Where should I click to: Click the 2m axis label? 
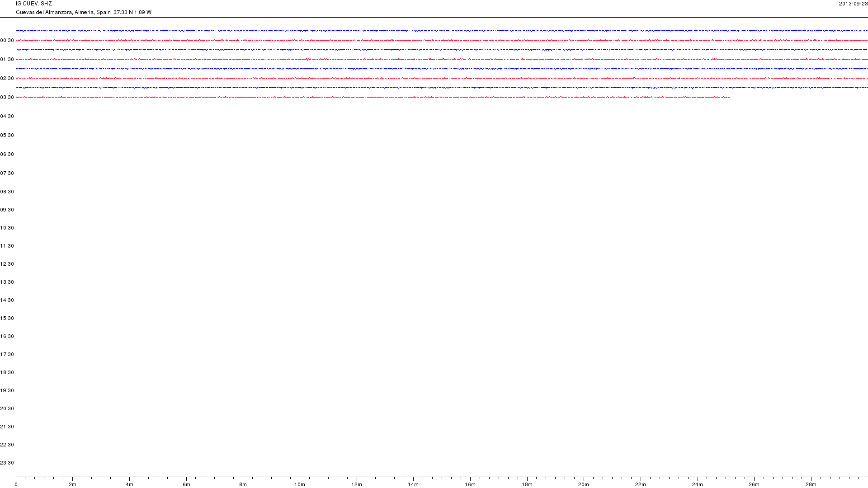[x=73, y=485]
